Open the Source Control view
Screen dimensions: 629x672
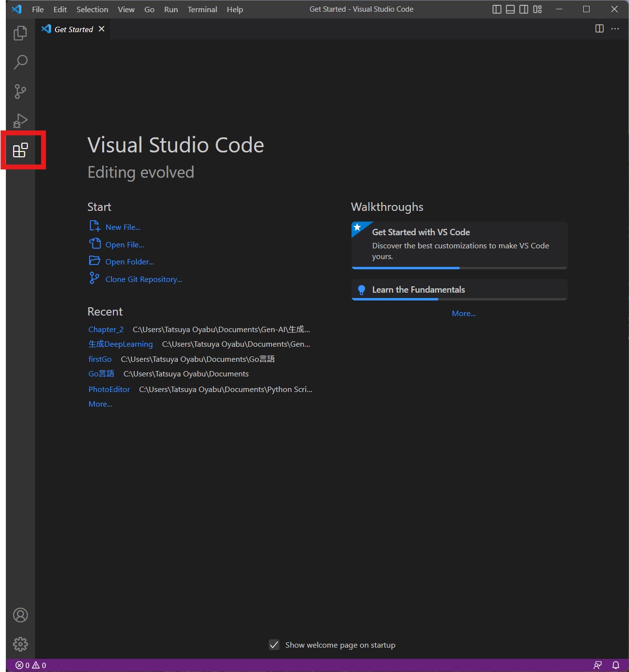click(x=20, y=92)
